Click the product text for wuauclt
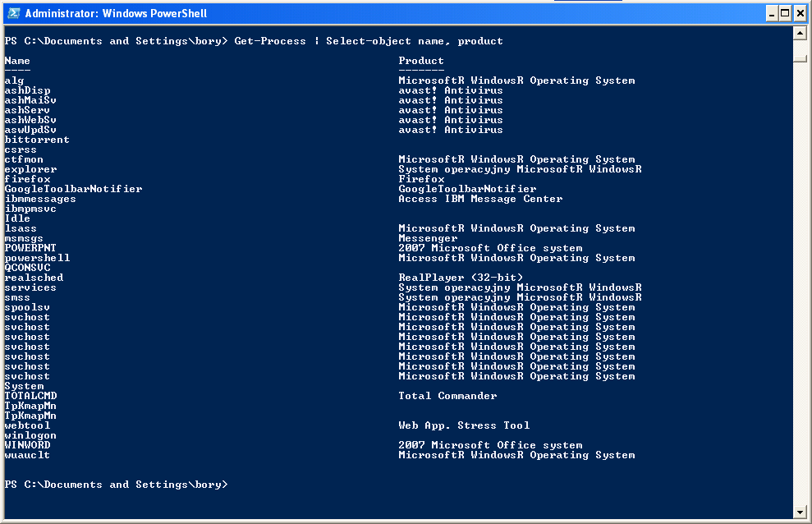The image size is (812, 524). 516,455
